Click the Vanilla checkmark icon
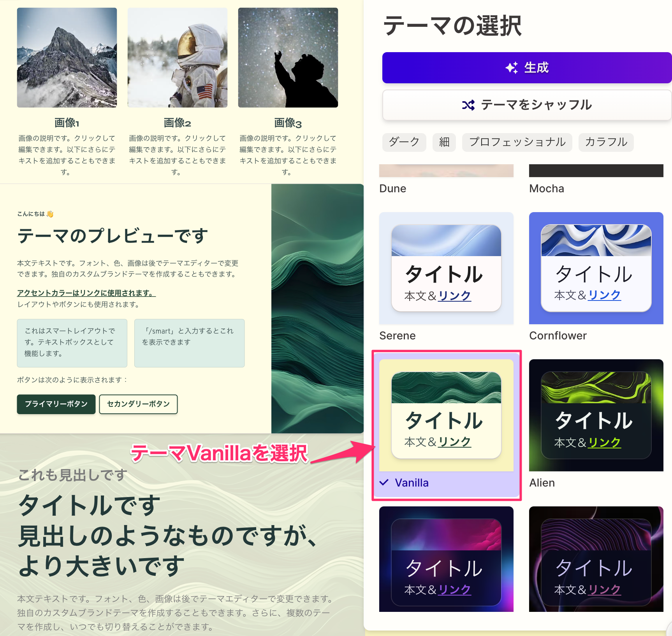672x636 pixels. pyautogui.click(x=384, y=483)
